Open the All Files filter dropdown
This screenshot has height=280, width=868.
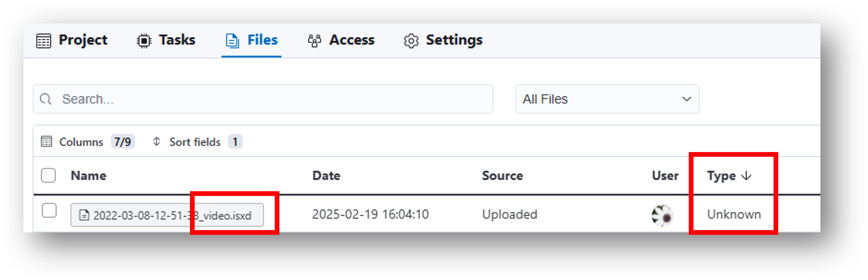coord(607,99)
